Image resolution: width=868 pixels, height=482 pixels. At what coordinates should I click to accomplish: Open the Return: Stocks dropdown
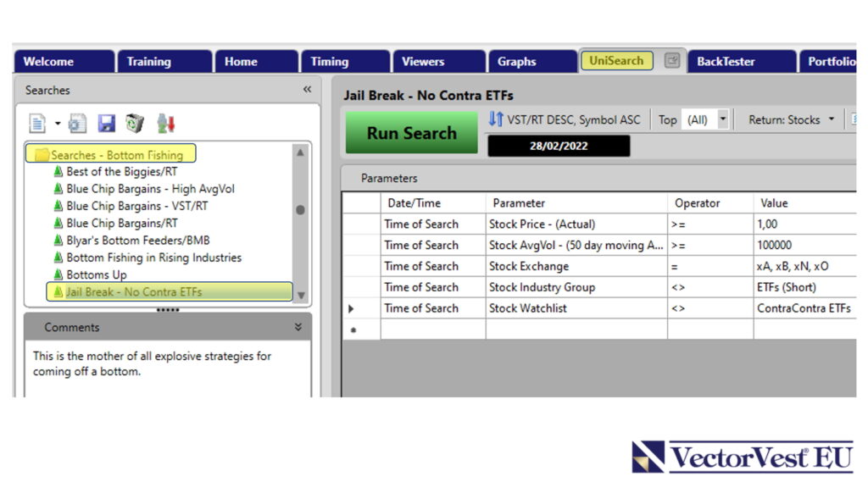[x=792, y=119]
